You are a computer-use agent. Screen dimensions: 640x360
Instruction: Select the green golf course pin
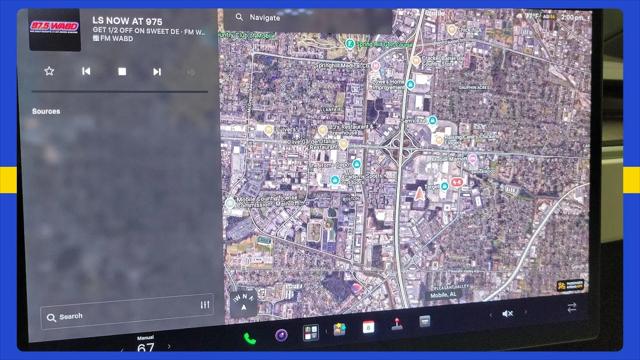click(349, 44)
